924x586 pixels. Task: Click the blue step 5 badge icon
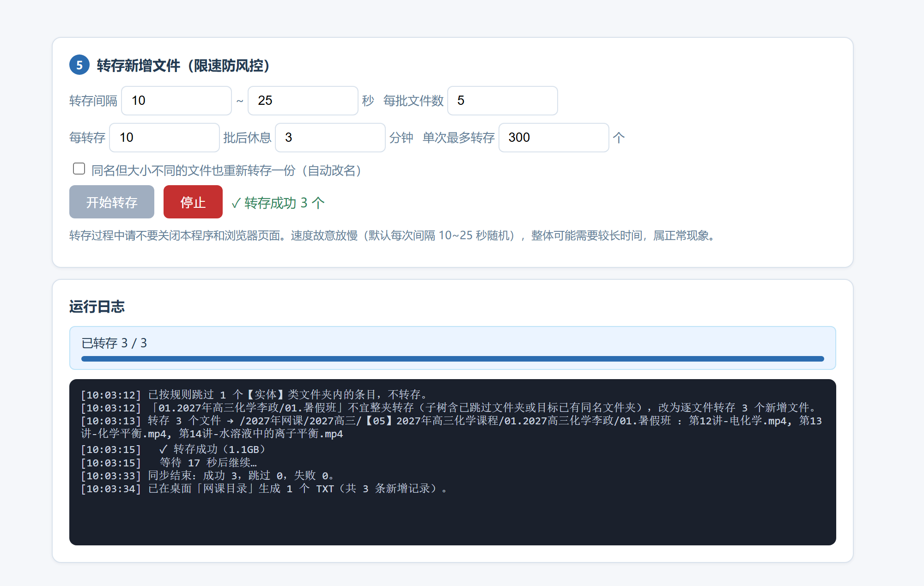click(79, 65)
